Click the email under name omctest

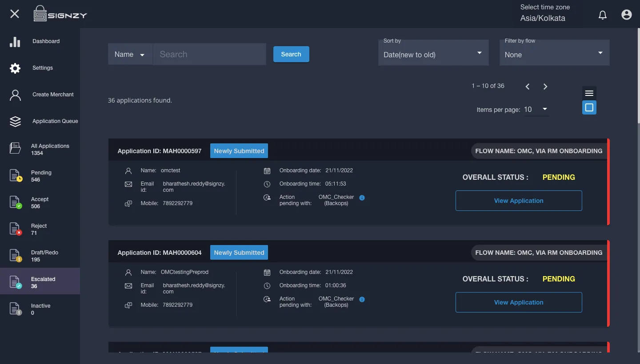(194, 187)
